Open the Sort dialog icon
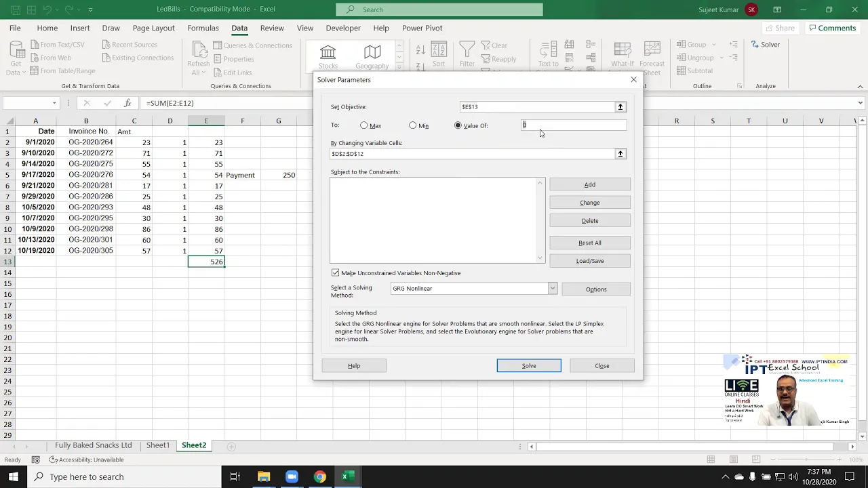 click(439, 54)
